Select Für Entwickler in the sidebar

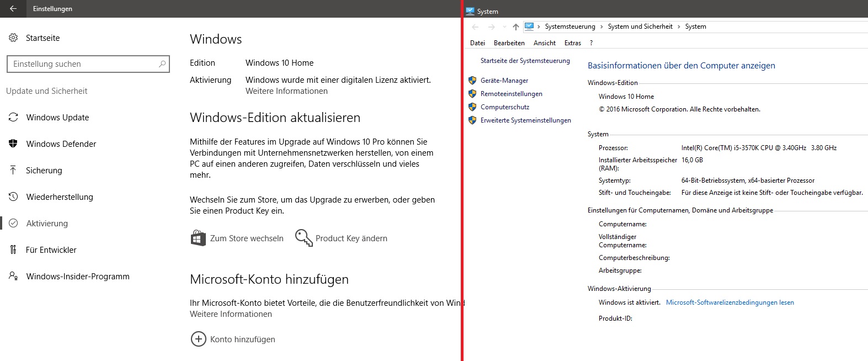(x=51, y=250)
